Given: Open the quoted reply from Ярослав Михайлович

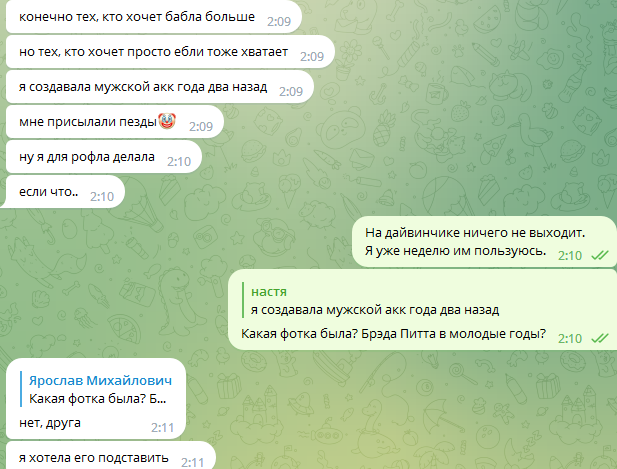Looking at the screenshot, I should tap(97, 390).
